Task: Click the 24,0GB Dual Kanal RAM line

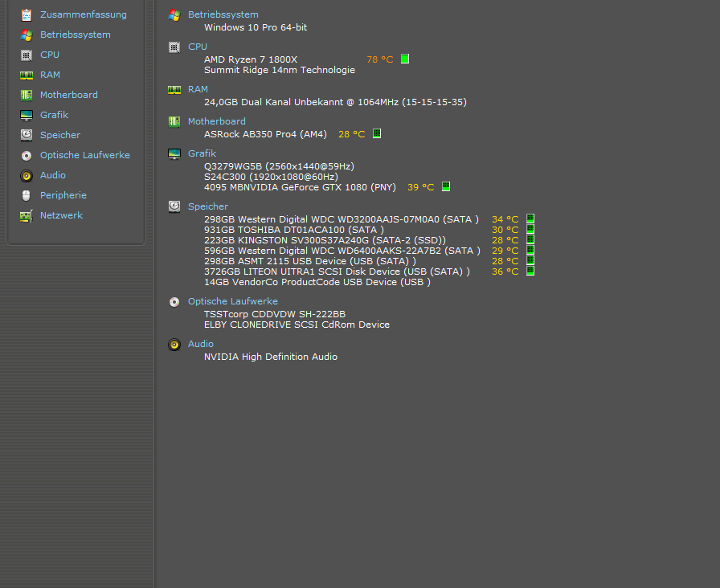Action: tap(335, 102)
